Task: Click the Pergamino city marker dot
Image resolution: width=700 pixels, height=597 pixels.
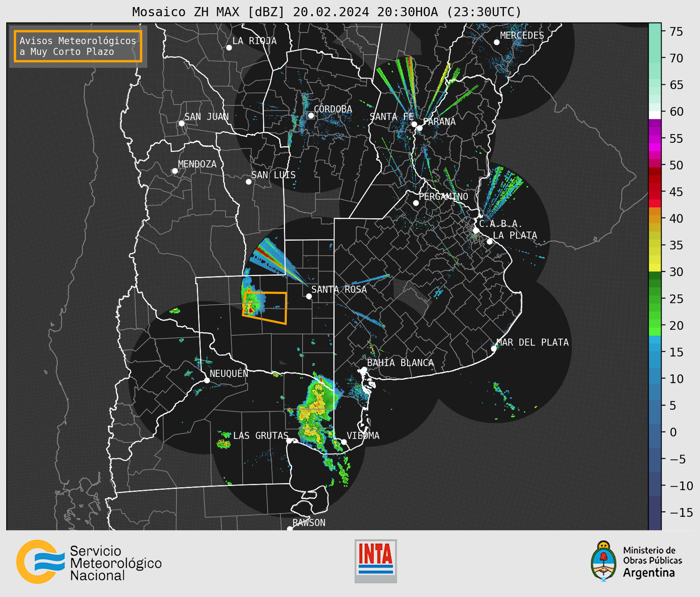Action: (416, 203)
